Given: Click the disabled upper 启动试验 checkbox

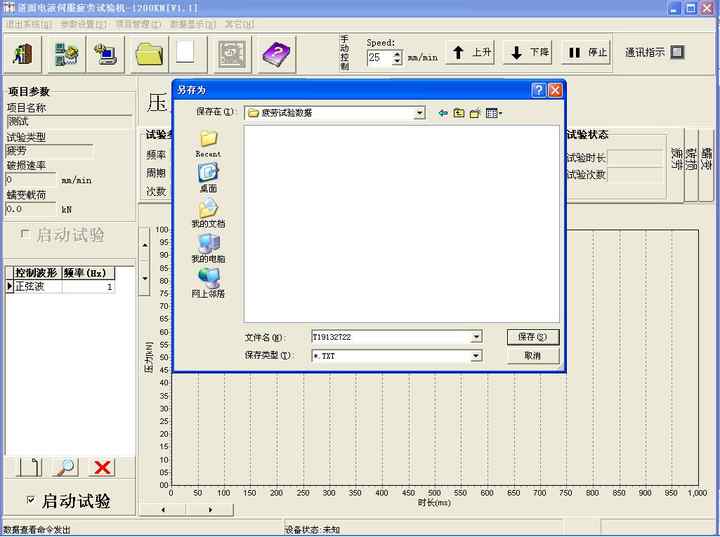Looking at the screenshot, I should (x=25, y=234).
